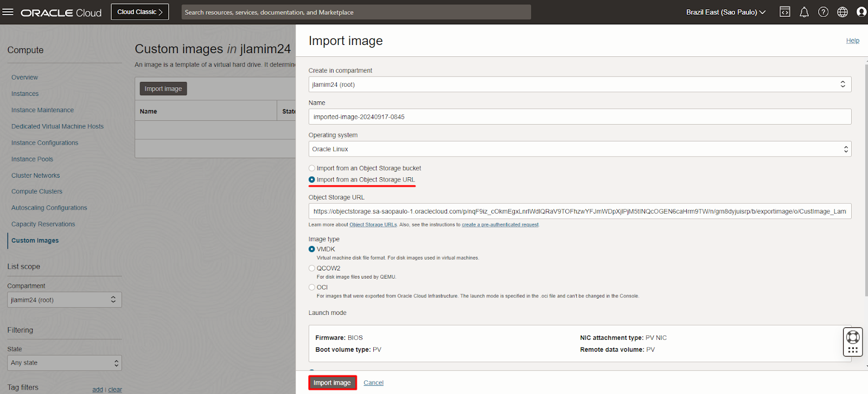The height and width of the screenshot is (394, 868).
Task: Go to Compute Overview
Action: (25, 77)
